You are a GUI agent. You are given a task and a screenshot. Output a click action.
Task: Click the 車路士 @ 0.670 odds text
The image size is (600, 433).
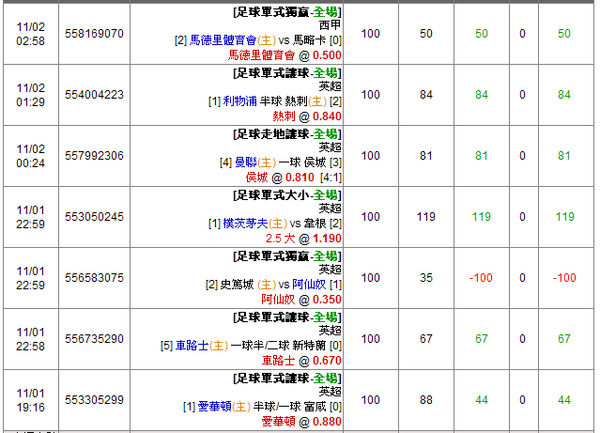click(x=302, y=361)
